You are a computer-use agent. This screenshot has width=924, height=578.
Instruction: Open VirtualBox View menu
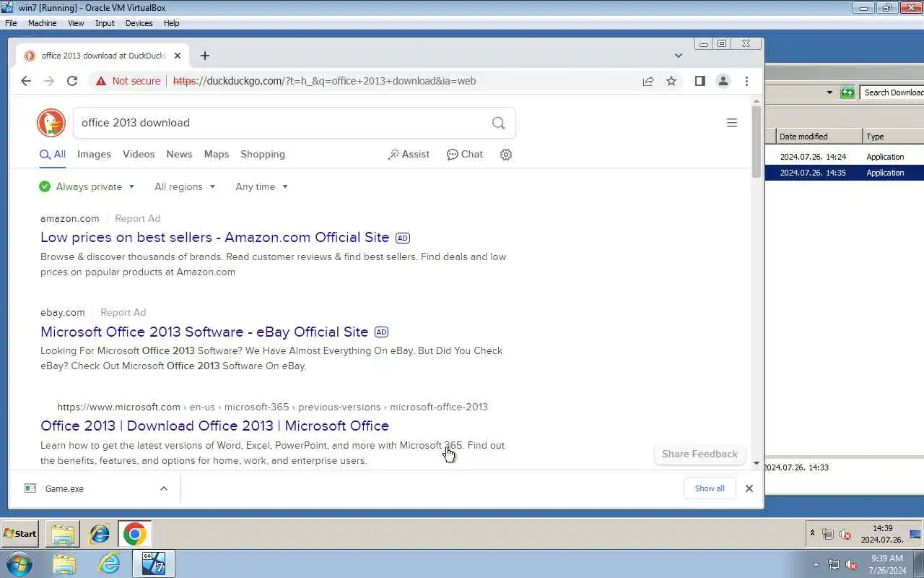coord(76,23)
